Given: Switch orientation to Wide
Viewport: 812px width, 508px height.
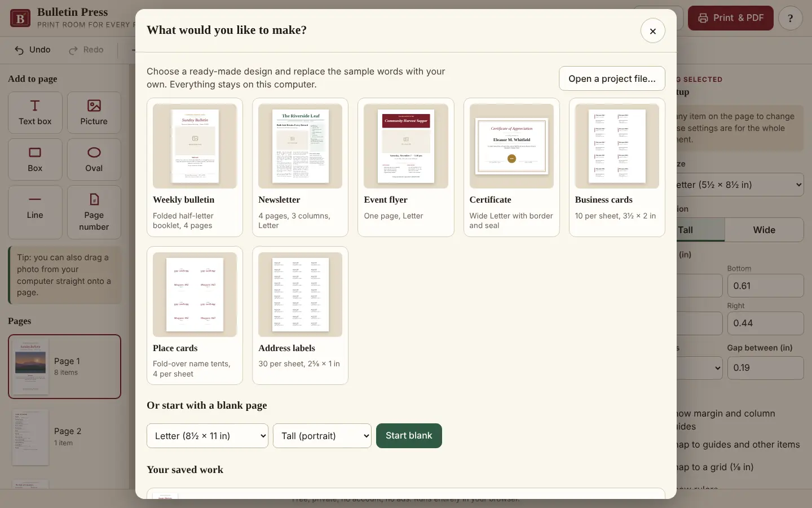Looking at the screenshot, I should point(764,230).
